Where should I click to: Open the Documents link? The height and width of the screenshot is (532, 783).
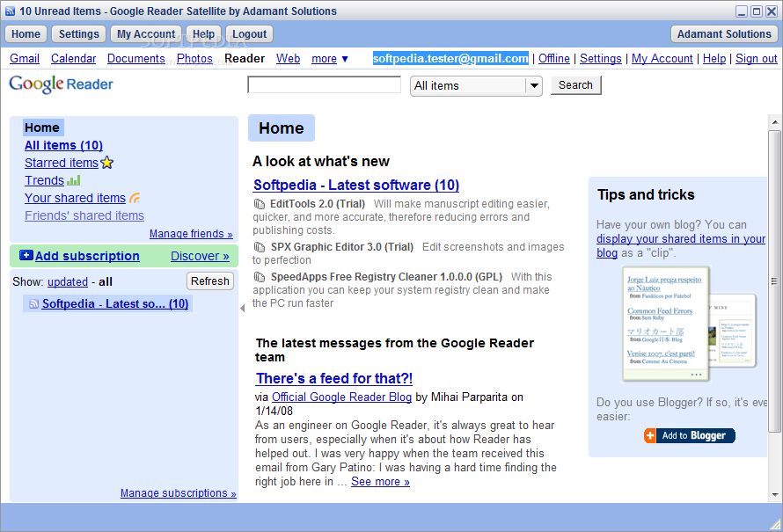pyautogui.click(x=136, y=58)
